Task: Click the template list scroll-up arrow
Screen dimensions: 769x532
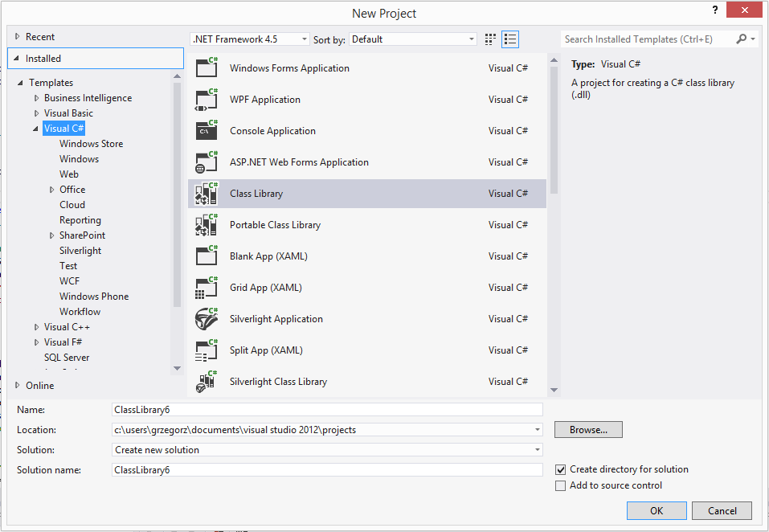Action: (554, 60)
